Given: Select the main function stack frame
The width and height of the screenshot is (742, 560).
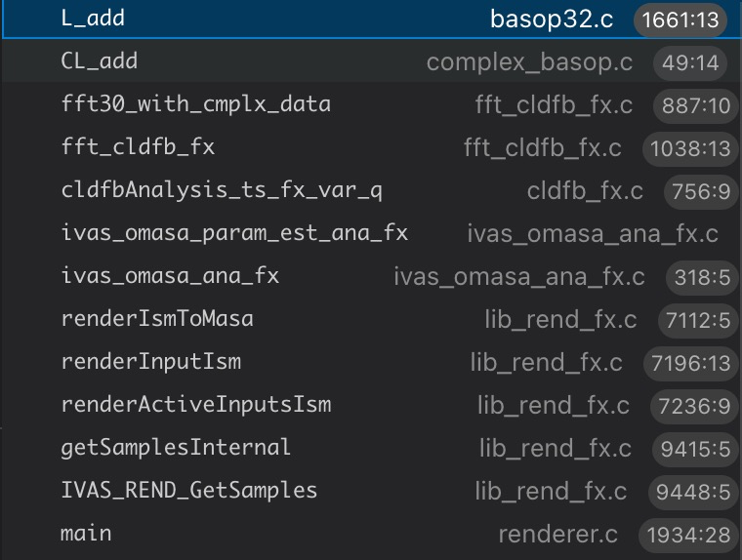Looking at the screenshot, I should 86,534.
